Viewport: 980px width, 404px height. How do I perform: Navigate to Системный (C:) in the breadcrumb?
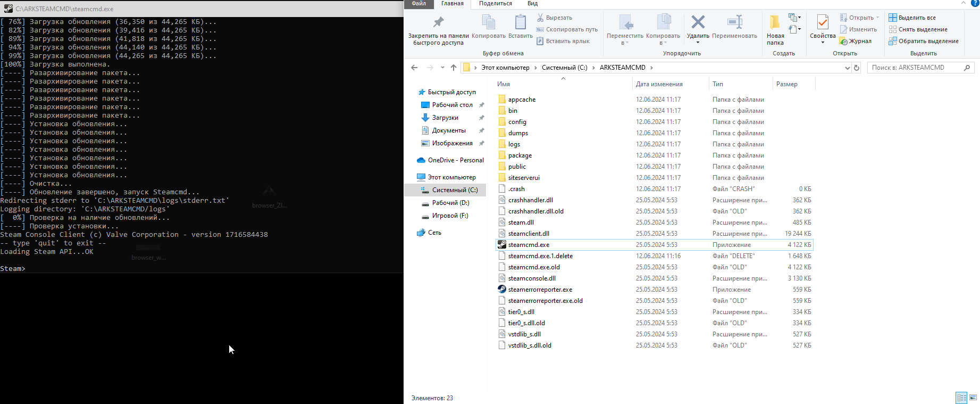coord(565,68)
